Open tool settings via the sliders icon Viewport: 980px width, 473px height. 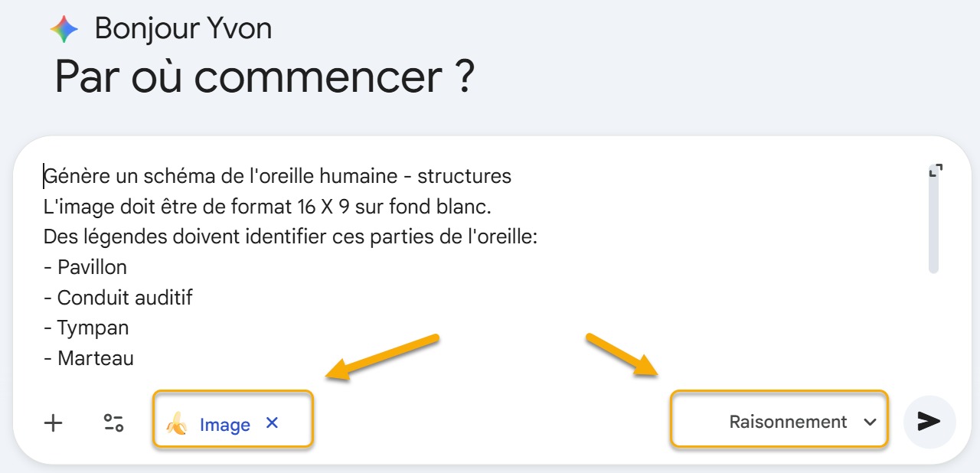point(113,422)
